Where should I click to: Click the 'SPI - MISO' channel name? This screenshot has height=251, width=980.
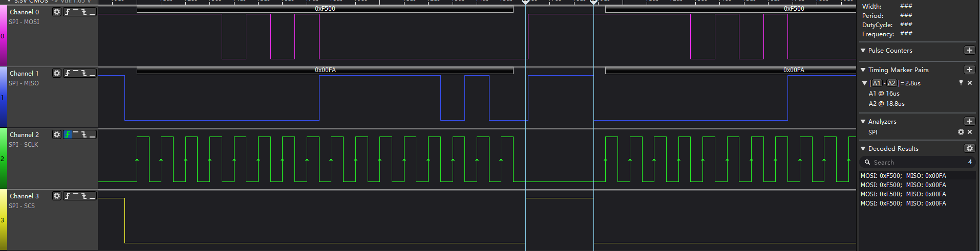[x=24, y=83]
